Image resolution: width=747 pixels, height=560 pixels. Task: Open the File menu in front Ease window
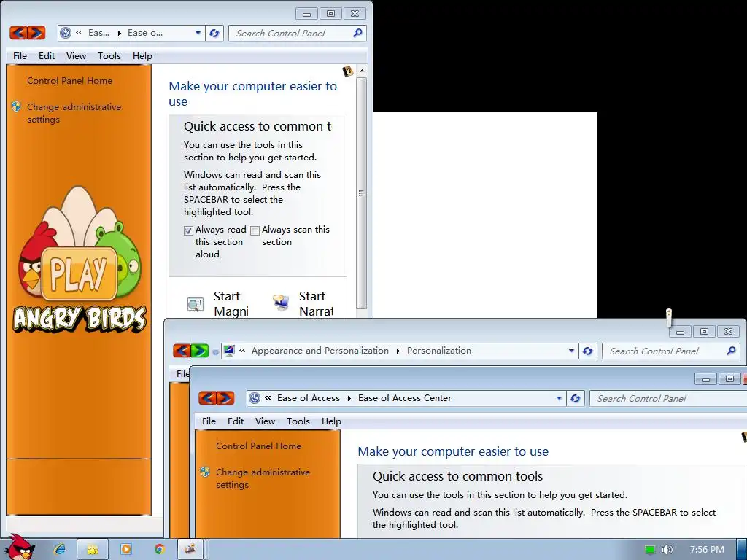tap(209, 421)
